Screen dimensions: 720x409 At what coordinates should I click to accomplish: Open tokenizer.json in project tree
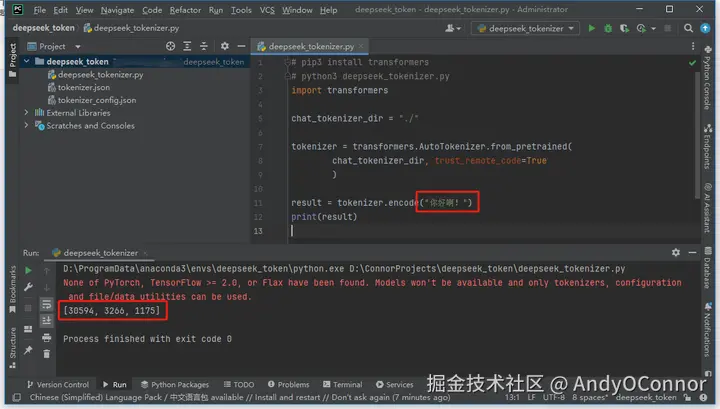[84, 87]
